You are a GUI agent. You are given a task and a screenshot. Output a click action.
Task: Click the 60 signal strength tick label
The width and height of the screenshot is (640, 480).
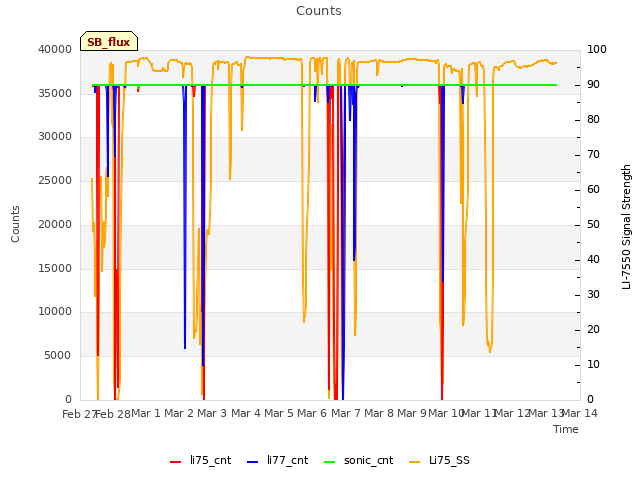pyautogui.click(x=593, y=190)
